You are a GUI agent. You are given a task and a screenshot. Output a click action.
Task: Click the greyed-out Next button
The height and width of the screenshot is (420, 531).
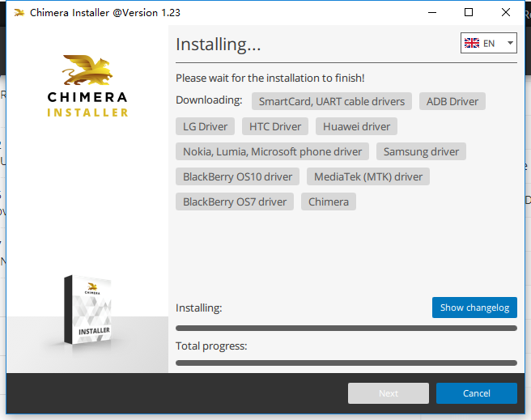pos(389,393)
